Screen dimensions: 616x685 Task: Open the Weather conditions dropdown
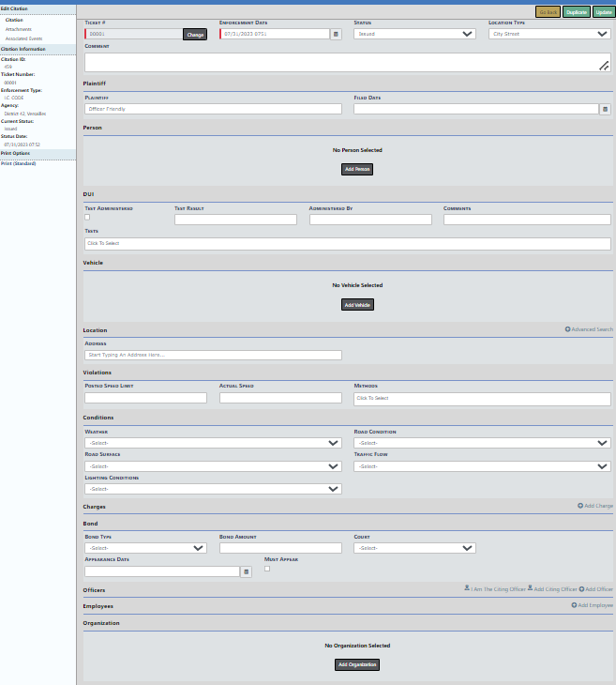(213, 442)
